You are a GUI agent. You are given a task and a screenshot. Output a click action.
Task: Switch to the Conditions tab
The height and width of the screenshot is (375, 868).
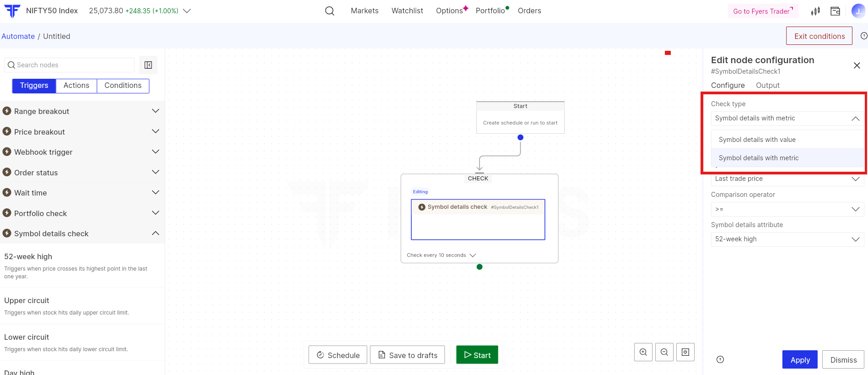(123, 86)
